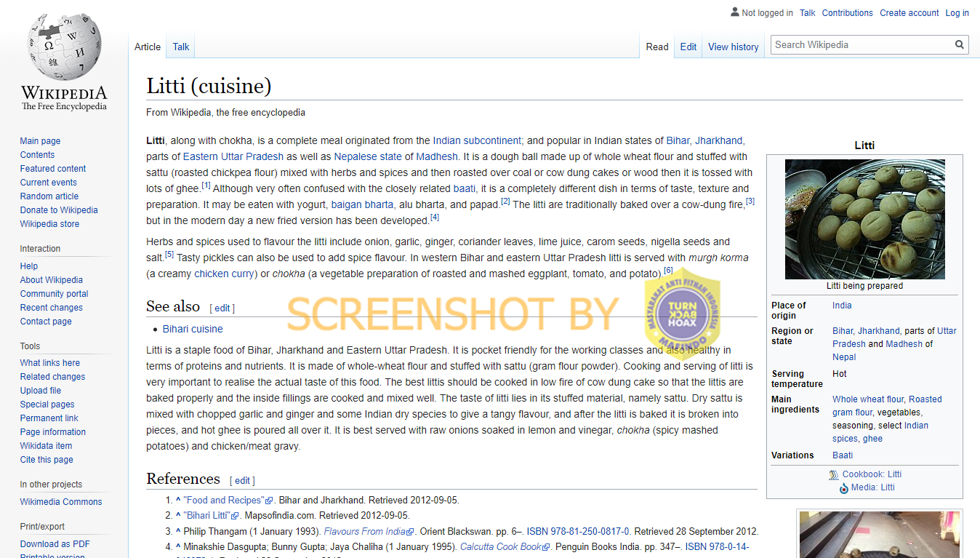This screenshot has width=980, height=558.
Task: Select the Read tab
Action: pyautogui.click(x=657, y=47)
